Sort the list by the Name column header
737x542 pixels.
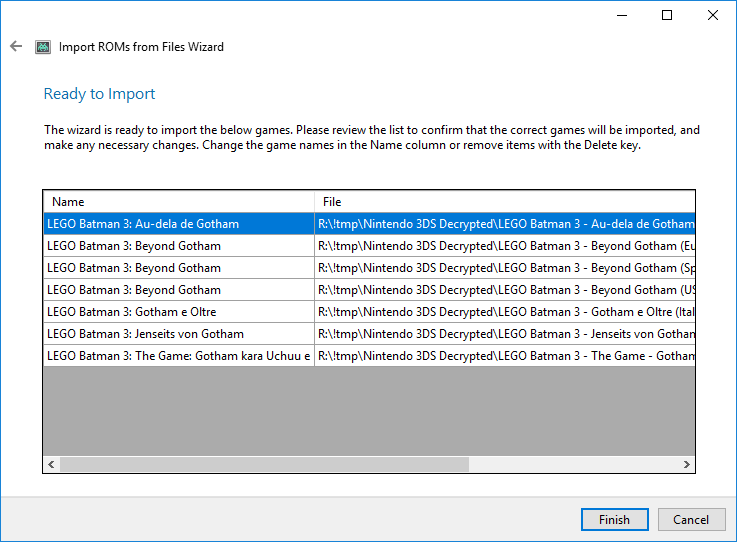point(179,202)
